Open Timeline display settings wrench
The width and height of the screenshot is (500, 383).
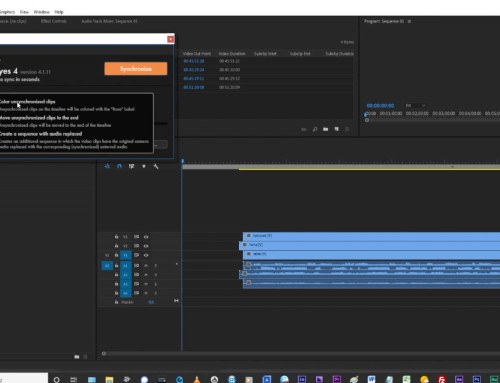[x=156, y=166]
